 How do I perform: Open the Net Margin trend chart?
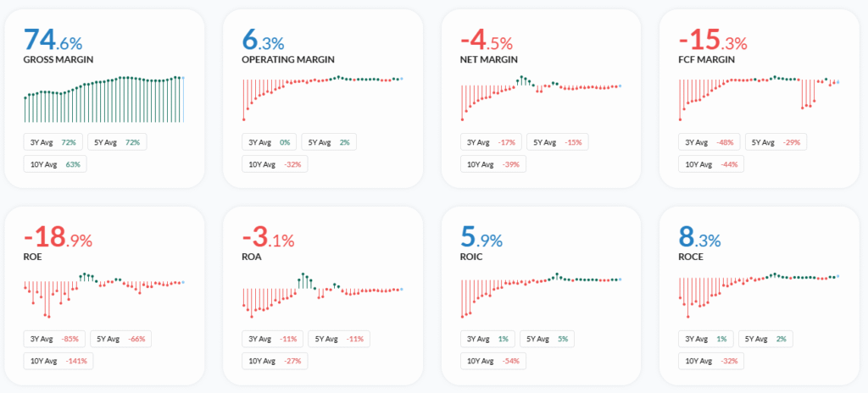541,96
